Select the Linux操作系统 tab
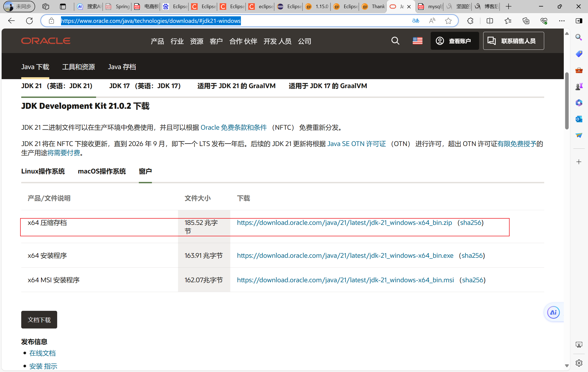 tap(43, 171)
